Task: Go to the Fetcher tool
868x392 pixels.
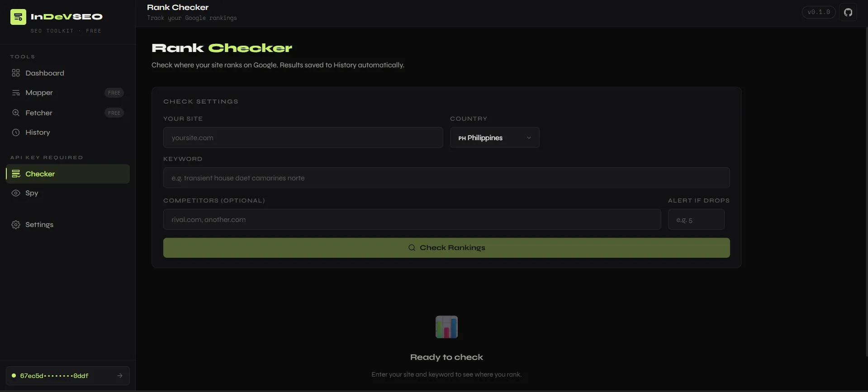Action: pyautogui.click(x=68, y=113)
